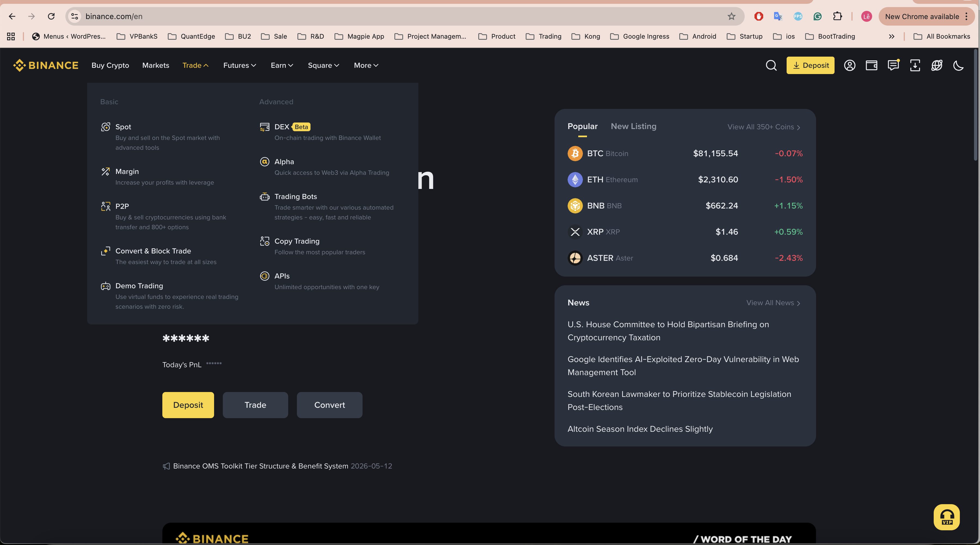Image resolution: width=980 pixels, height=545 pixels.
Task: Click the DEX icon
Action: click(x=264, y=127)
